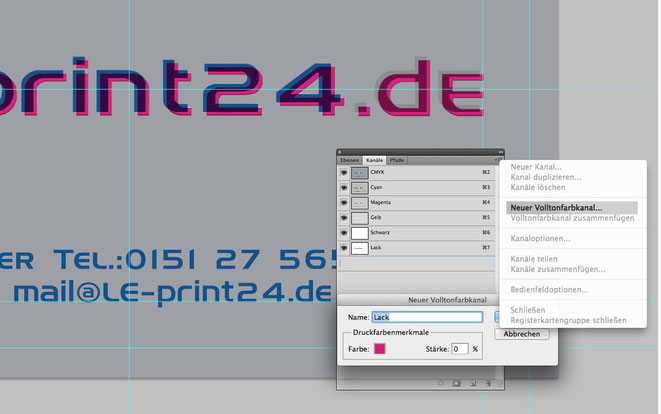Image resolution: width=661 pixels, height=414 pixels.
Task: Click the CMYK channel name
Action: pyautogui.click(x=377, y=172)
